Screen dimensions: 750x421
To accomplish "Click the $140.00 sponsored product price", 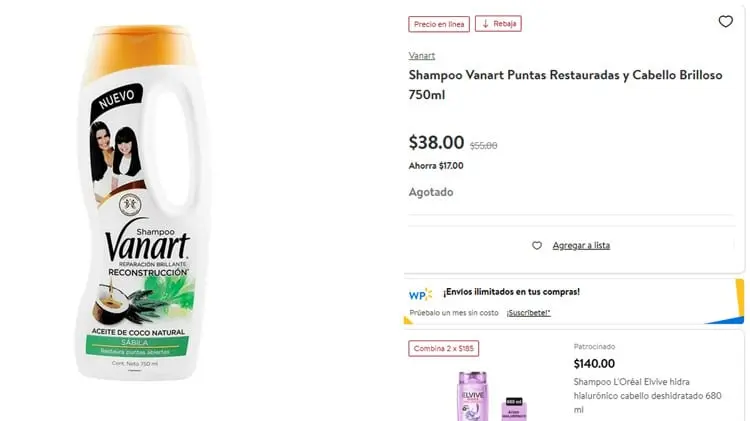I will (x=594, y=364).
